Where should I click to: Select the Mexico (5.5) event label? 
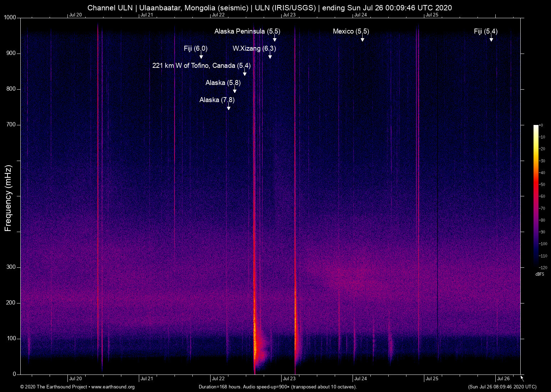pyautogui.click(x=351, y=31)
